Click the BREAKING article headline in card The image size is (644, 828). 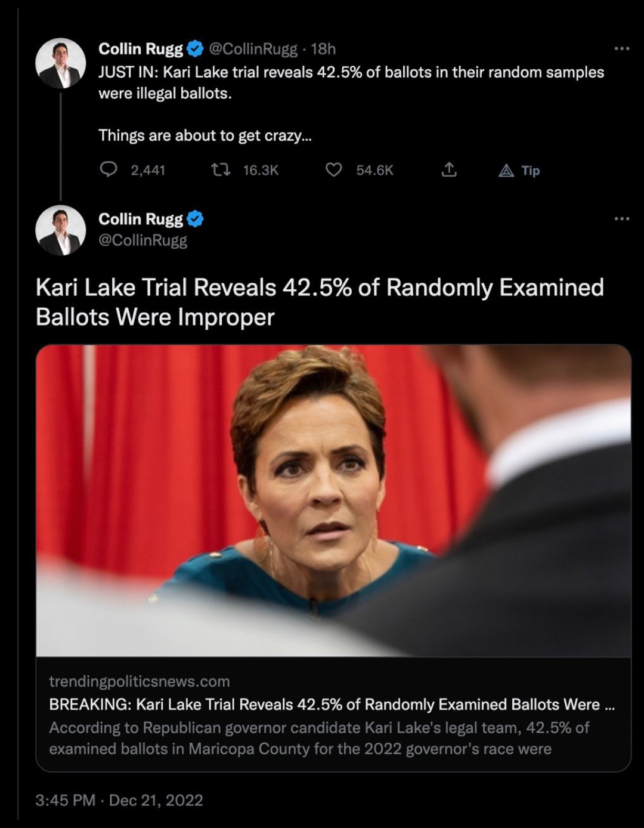coord(332,705)
